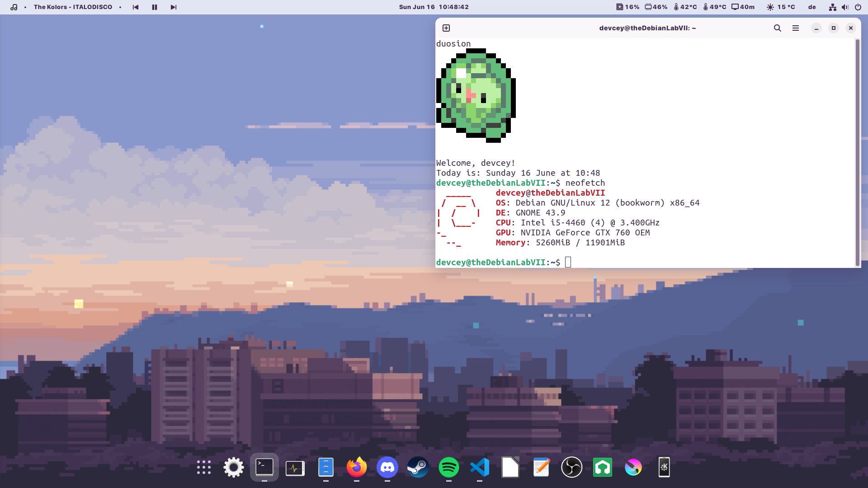Open the green hexagon app in dock
This screenshot has height=488, width=868.
pos(603,467)
